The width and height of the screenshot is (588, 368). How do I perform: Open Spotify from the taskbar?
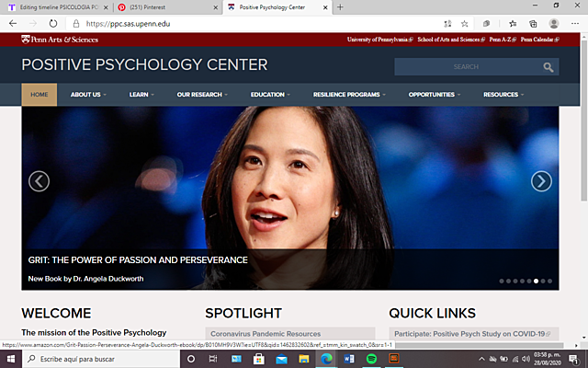click(x=371, y=359)
